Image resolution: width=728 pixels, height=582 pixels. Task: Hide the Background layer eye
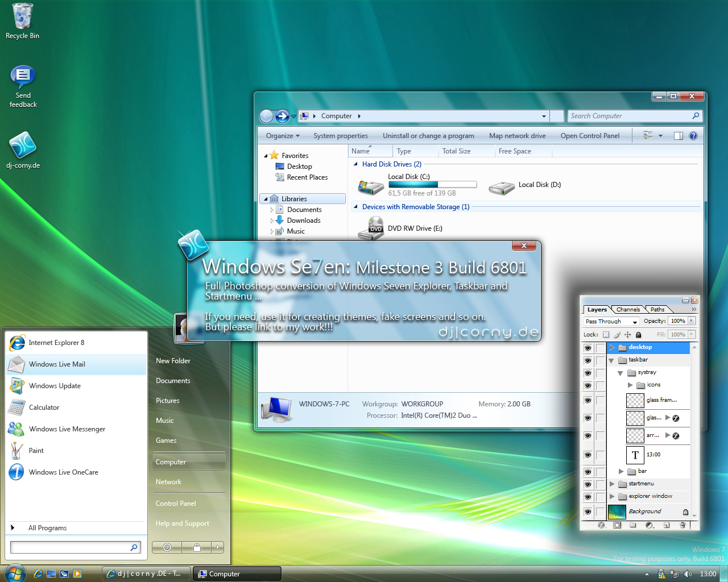pos(588,512)
